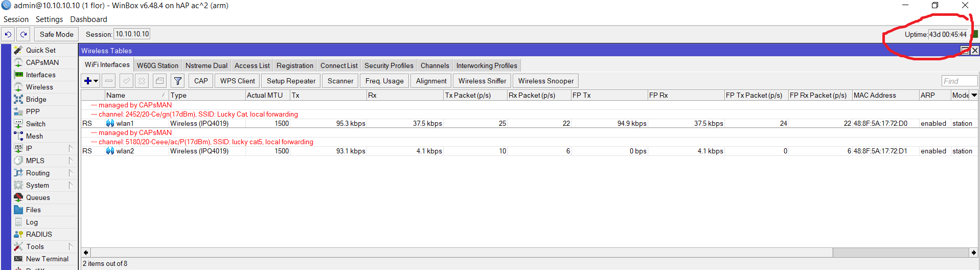
Task: Toggle the Safe Mode button
Action: [57, 34]
